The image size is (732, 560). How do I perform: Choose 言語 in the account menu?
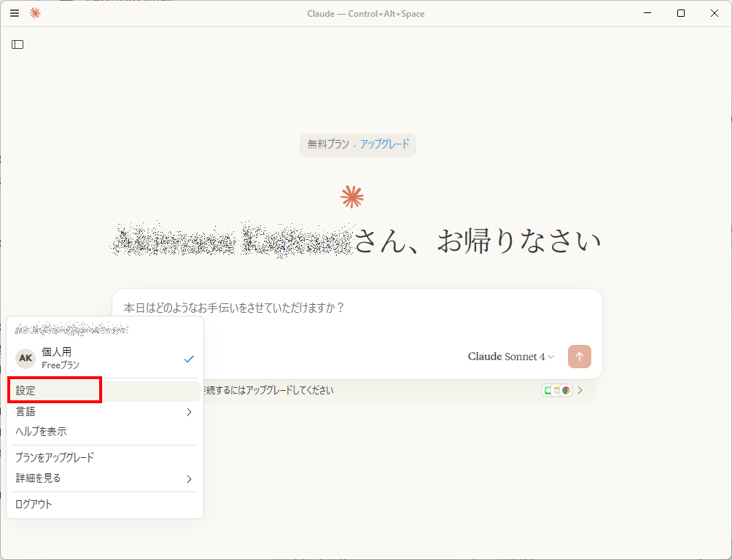tap(105, 412)
